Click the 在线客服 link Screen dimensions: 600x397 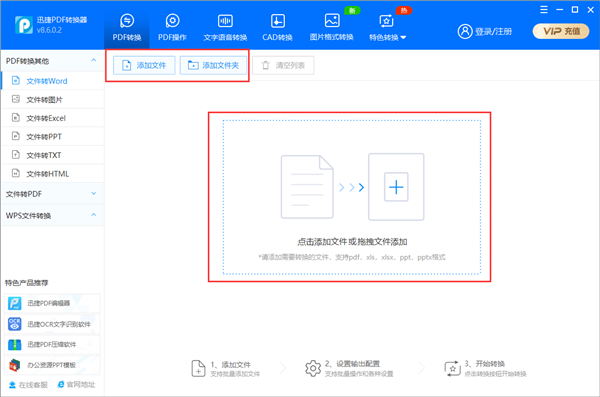[x=28, y=384]
